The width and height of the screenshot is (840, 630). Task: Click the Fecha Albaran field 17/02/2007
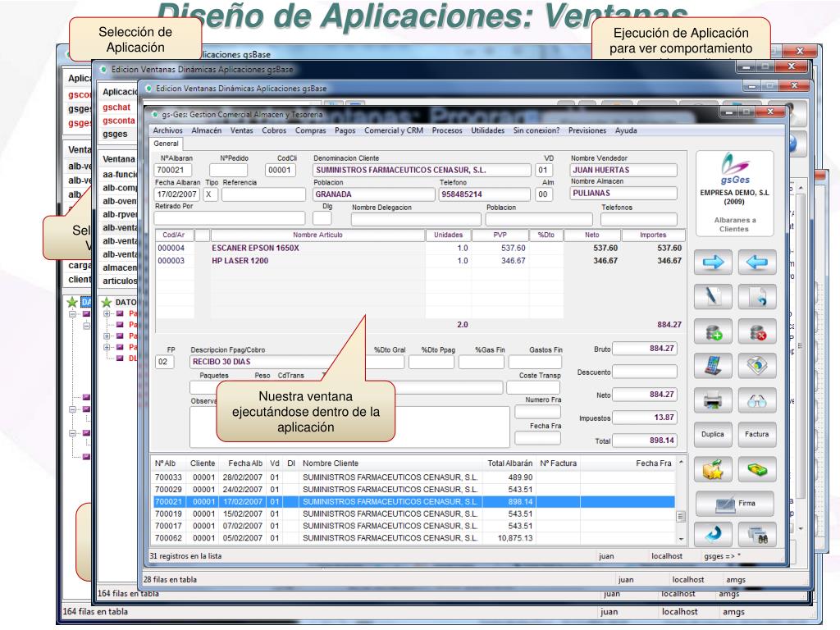click(x=177, y=194)
